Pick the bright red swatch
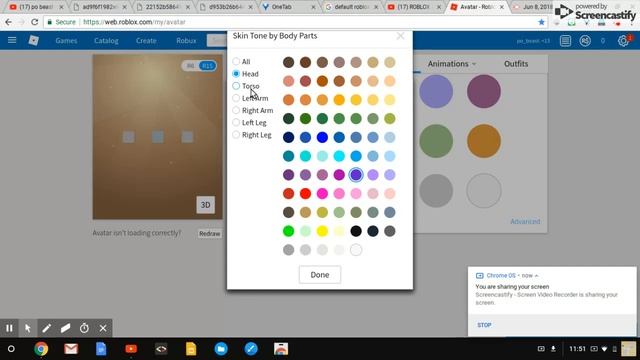Image resolution: width=640 pixels, height=360 pixels. [x=305, y=193]
